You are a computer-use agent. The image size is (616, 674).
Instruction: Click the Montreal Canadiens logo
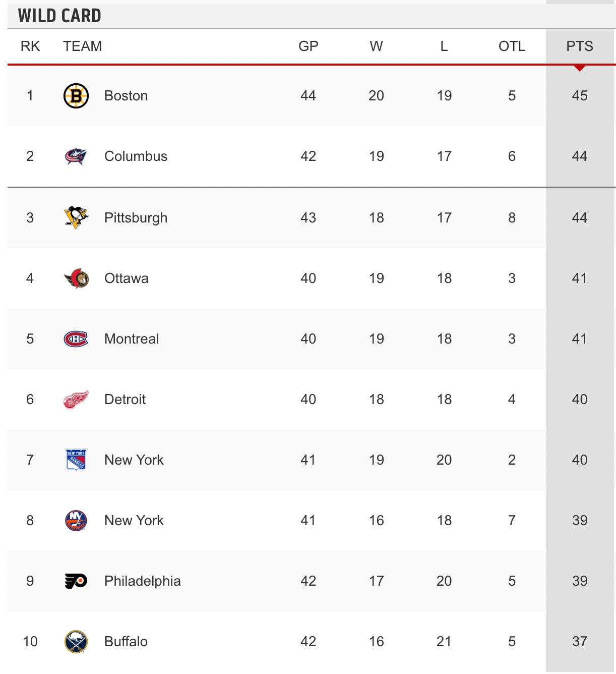(x=76, y=339)
